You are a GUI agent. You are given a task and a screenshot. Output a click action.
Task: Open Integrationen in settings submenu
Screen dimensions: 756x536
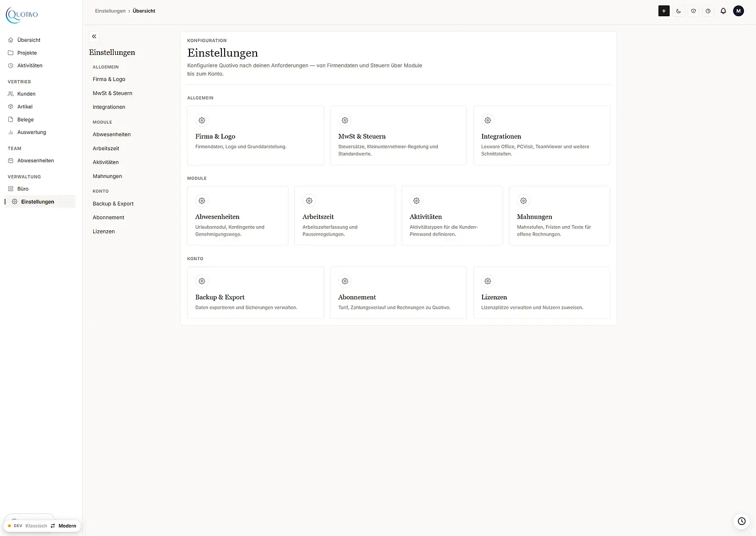[109, 107]
